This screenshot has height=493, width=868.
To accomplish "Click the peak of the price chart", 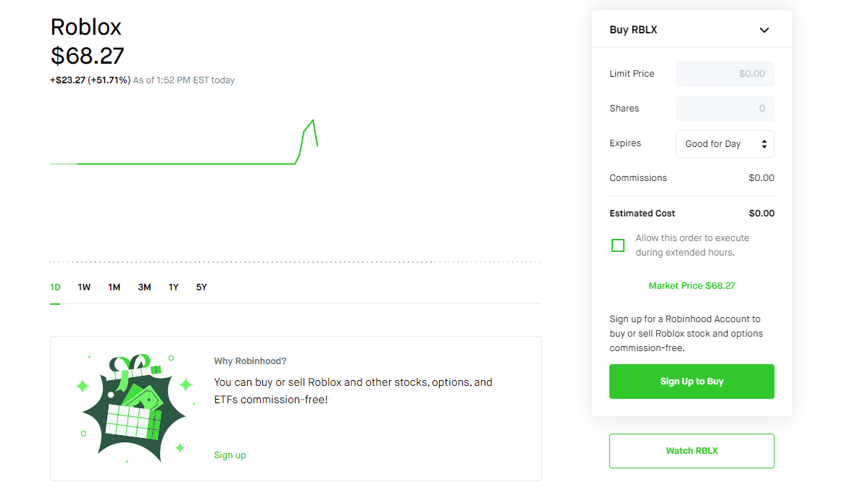I will pos(313,120).
